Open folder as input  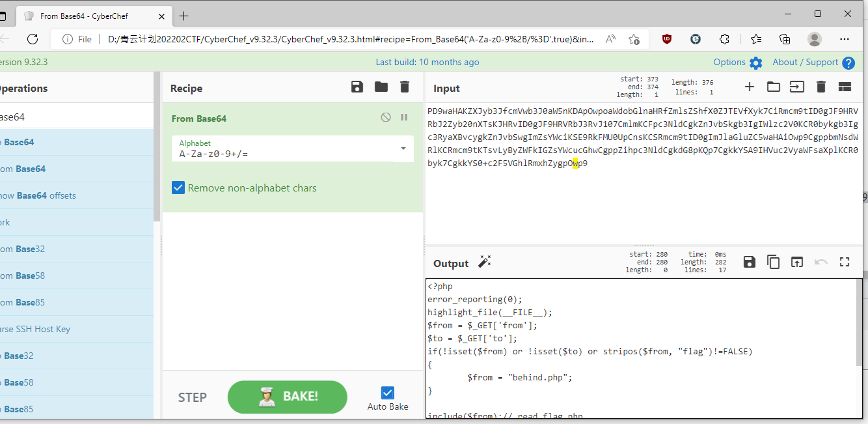[773, 87]
